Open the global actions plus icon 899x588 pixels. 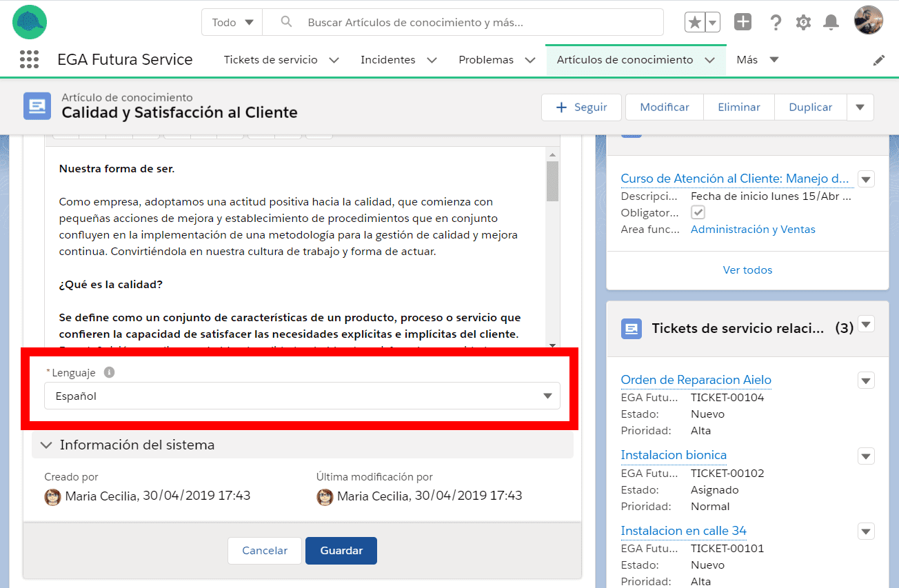[743, 22]
